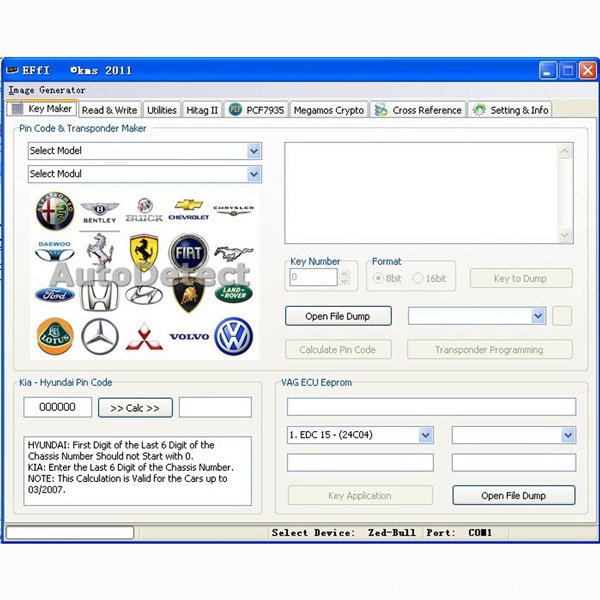This screenshot has height=600, width=600.
Task: Click Open File Dump in Pin Code section
Action: tap(338, 316)
